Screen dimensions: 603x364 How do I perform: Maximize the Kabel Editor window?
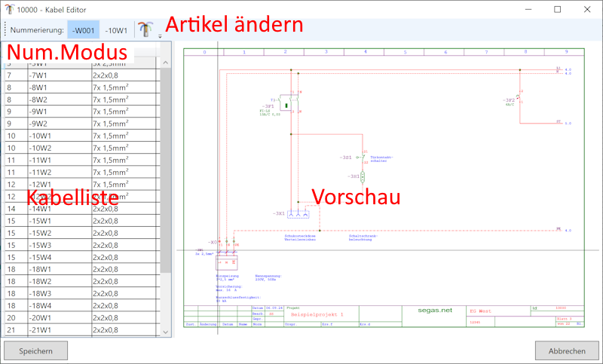click(557, 9)
